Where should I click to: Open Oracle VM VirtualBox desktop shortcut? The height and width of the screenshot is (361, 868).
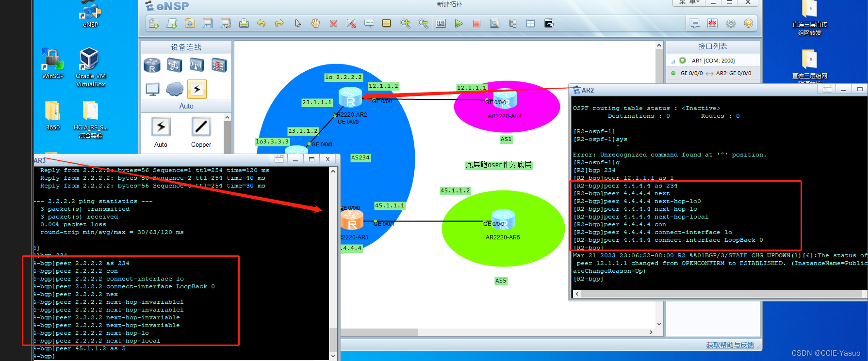click(90, 67)
